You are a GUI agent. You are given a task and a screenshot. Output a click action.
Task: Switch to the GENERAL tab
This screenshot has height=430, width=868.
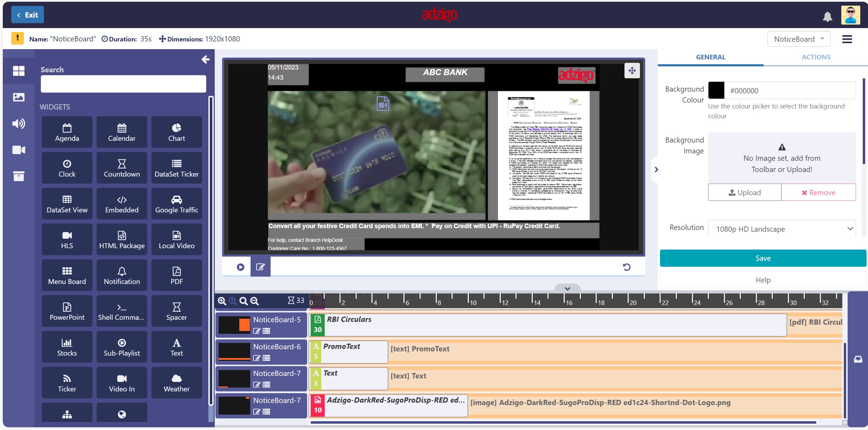pos(711,57)
